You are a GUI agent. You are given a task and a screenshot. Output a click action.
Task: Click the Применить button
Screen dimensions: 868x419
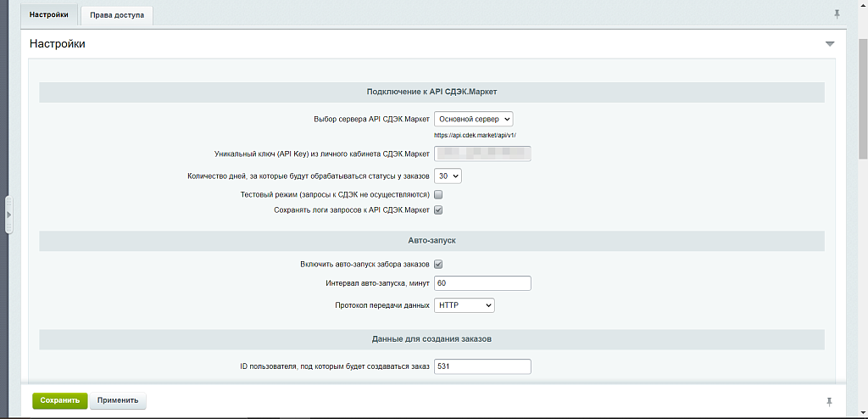118,400
